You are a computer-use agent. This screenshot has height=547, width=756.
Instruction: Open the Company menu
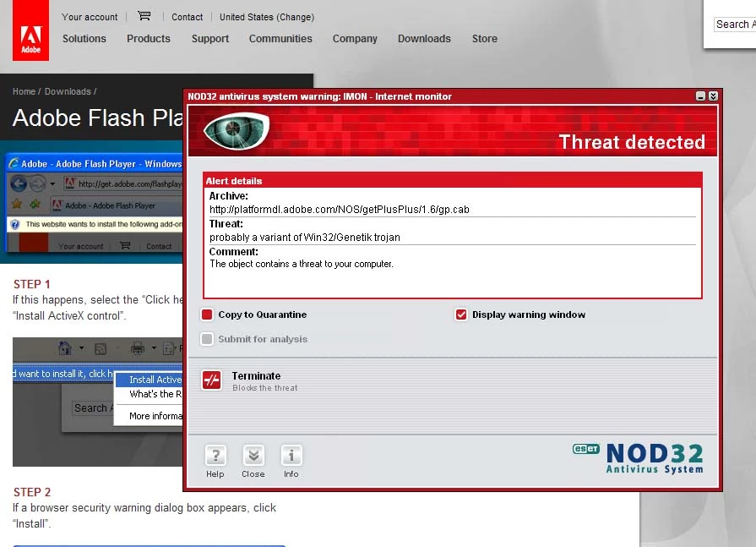coord(355,39)
